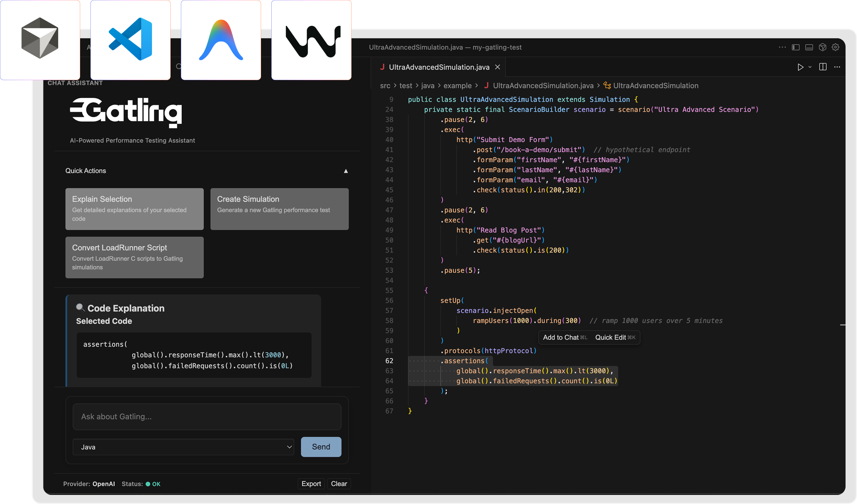The image size is (857, 504).
Task: Close the UltraAdvancedSimulation.java tab
Action: [497, 67]
